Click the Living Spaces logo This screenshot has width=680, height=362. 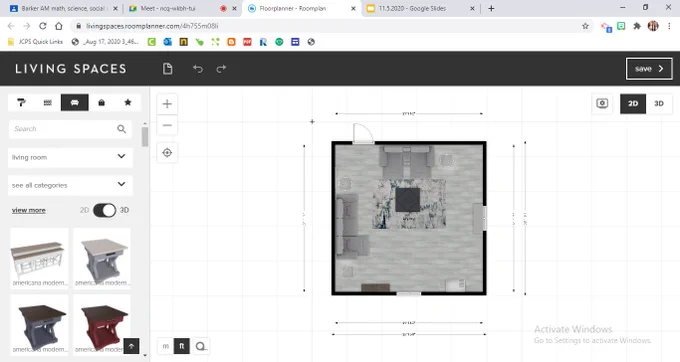(x=71, y=68)
